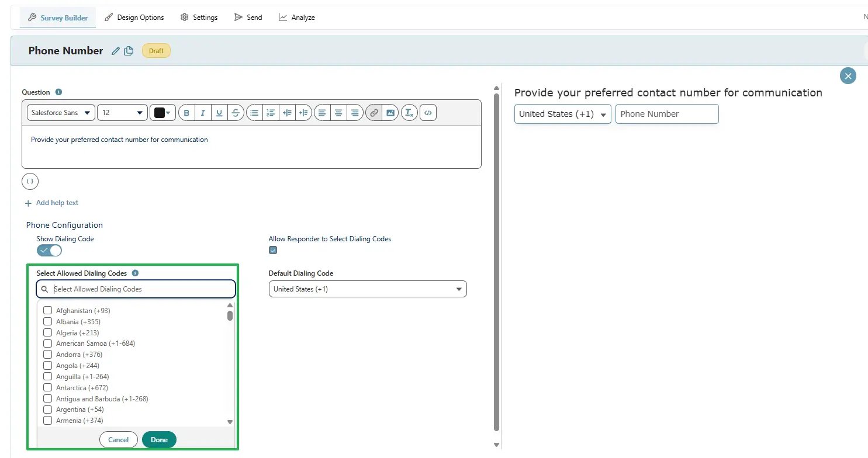This screenshot has height=458, width=868.
Task: Insert a numbered list
Action: tap(271, 113)
